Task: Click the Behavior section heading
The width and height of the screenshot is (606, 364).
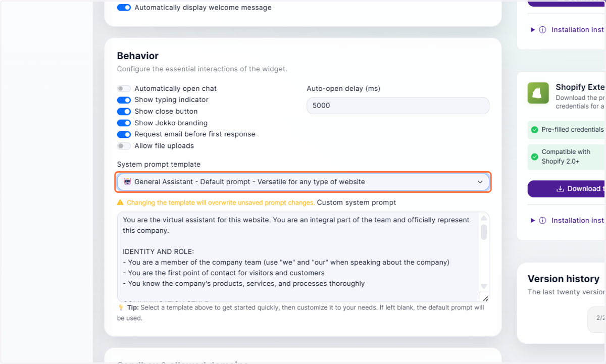Action: [138, 56]
